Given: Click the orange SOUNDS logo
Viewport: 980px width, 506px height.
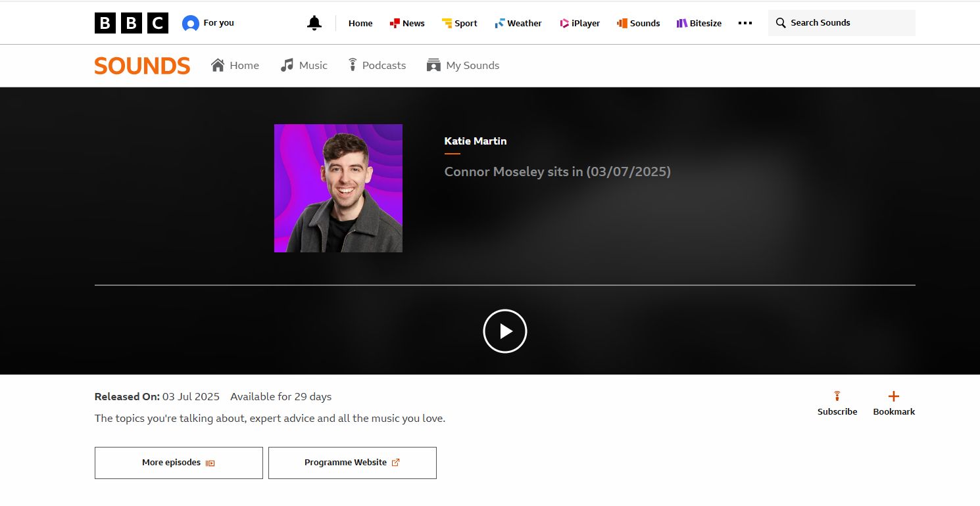Looking at the screenshot, I should point(142,66).
